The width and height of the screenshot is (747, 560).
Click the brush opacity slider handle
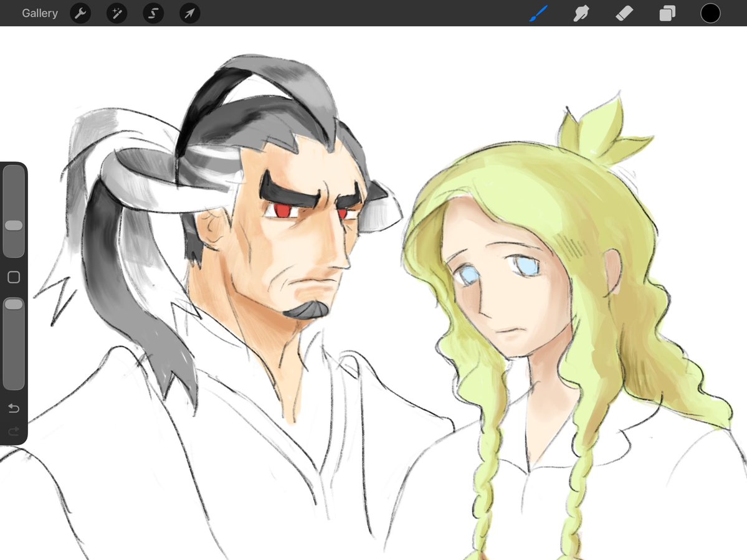[14, 304]
